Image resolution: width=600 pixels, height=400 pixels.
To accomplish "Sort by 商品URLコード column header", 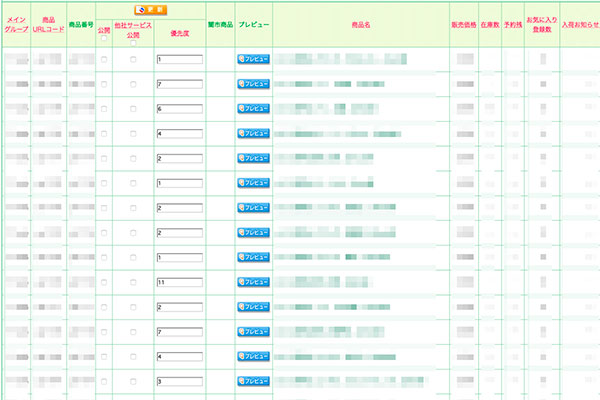I will point(48,24).
